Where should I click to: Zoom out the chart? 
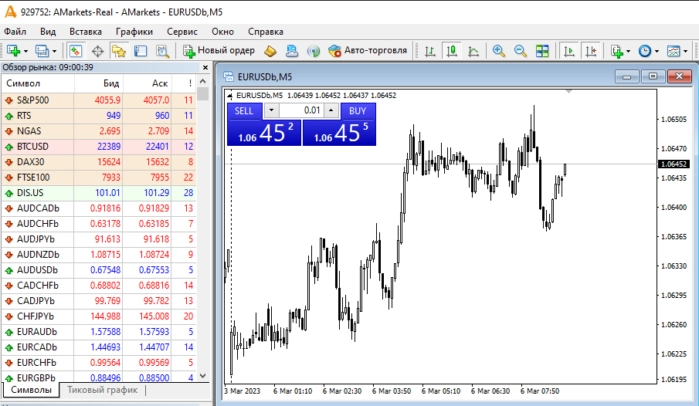pos(520,51)
